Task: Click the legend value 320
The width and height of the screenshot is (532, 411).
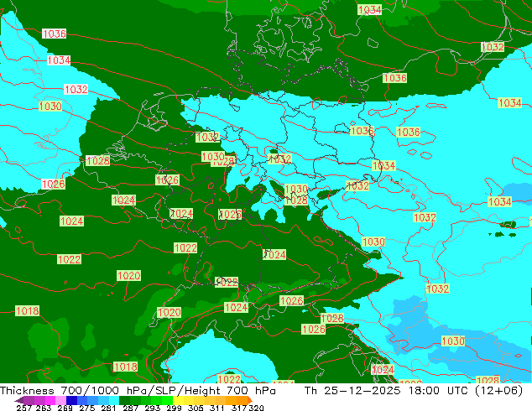Action: (x=256, y=408)
